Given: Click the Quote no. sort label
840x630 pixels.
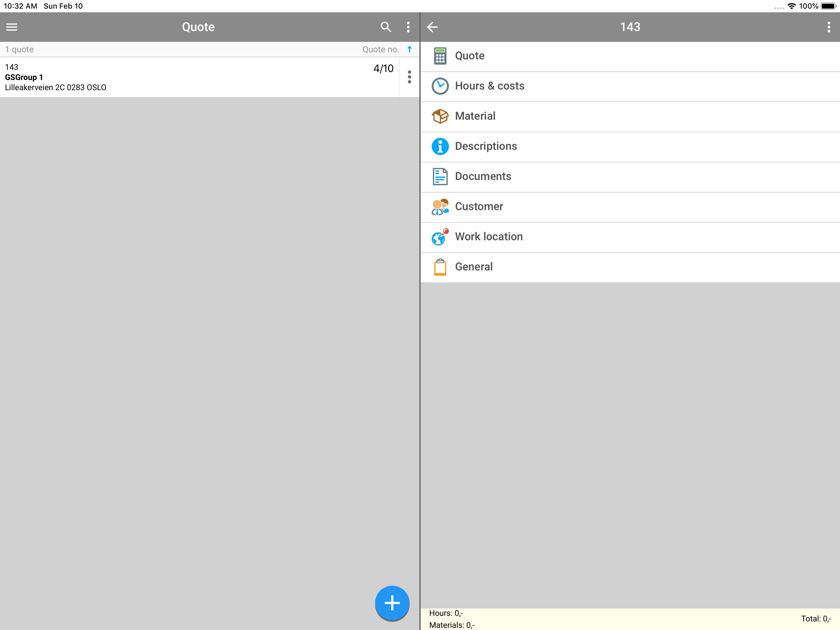Looking at the screenshot, I should tap(381, 50).
